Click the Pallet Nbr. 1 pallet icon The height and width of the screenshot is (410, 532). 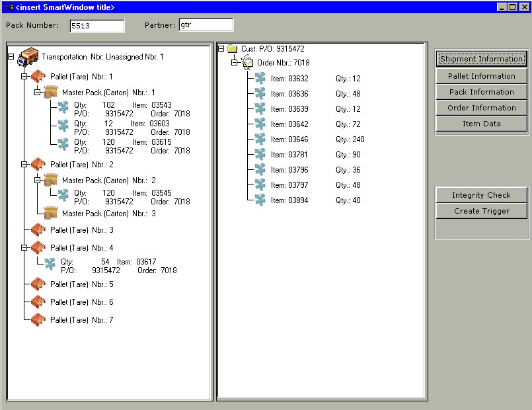39,77
